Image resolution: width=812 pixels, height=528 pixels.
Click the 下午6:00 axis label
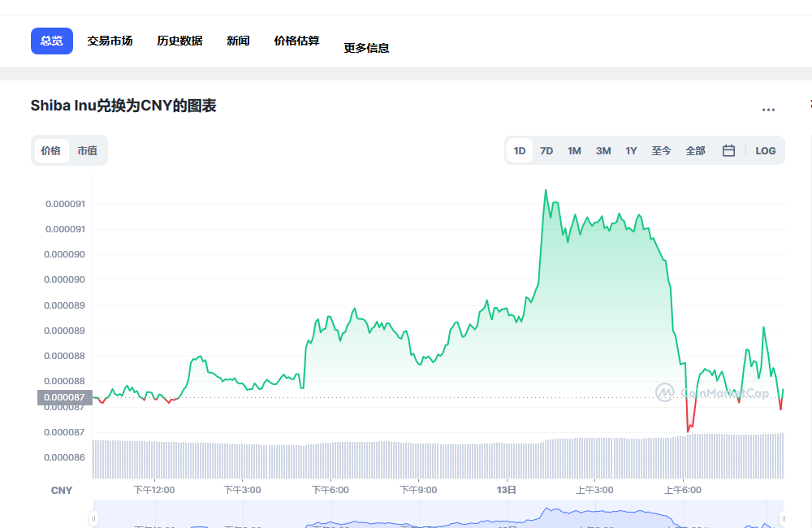330,490
